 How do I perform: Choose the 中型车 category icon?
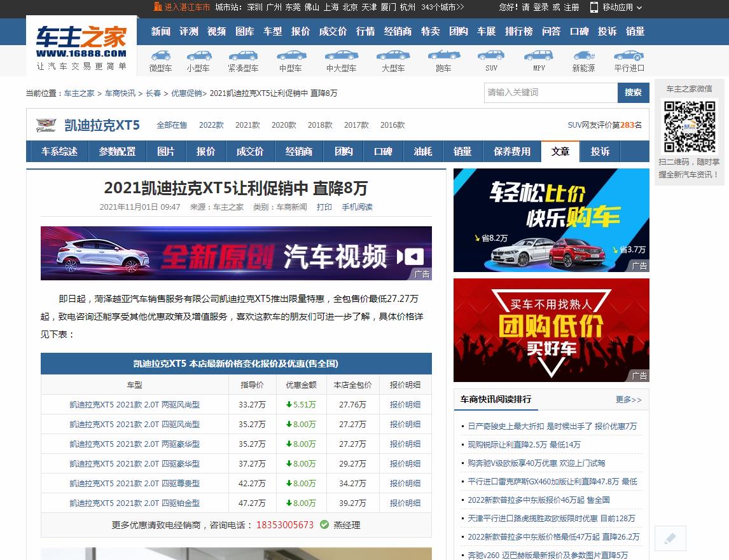click(x=291, y=56)
